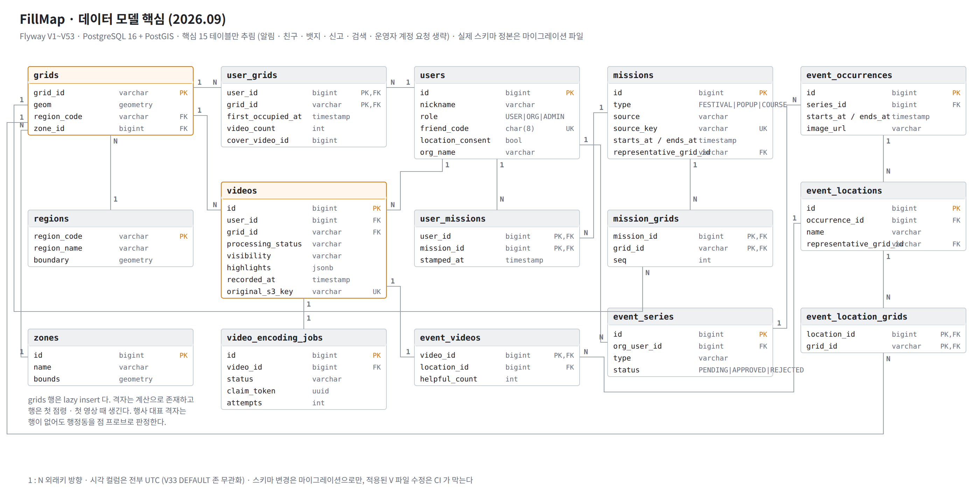This screenshot has height=504, width=980.
Task: Click the event_videos table header
Action: (x=496, y=337)
